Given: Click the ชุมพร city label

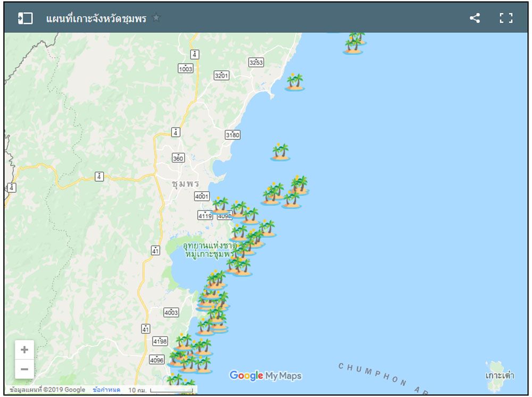Looking at the screenshot, I should click(x=185, y=183).
